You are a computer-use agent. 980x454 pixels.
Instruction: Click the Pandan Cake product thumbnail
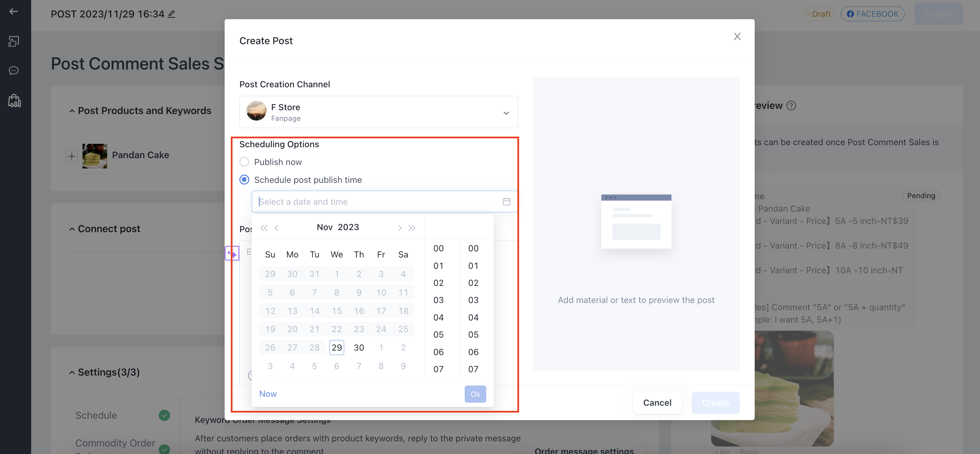pos(95,156)
